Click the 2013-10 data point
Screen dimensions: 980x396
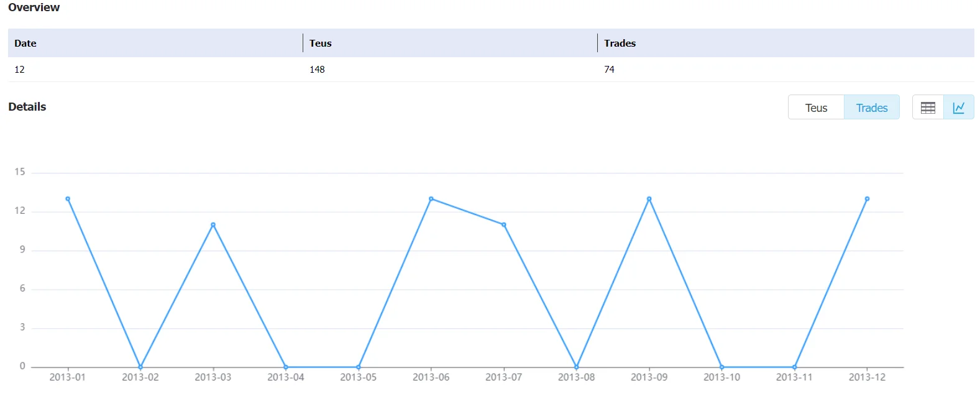pyautogui.click(x=722, y=367)
